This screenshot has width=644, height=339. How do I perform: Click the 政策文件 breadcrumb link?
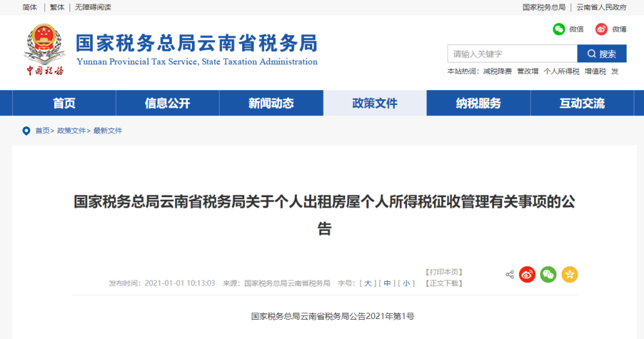71,131
